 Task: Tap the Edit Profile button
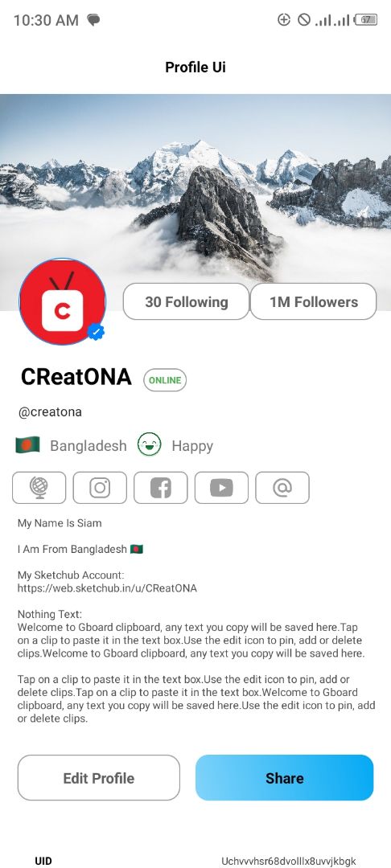99,778
